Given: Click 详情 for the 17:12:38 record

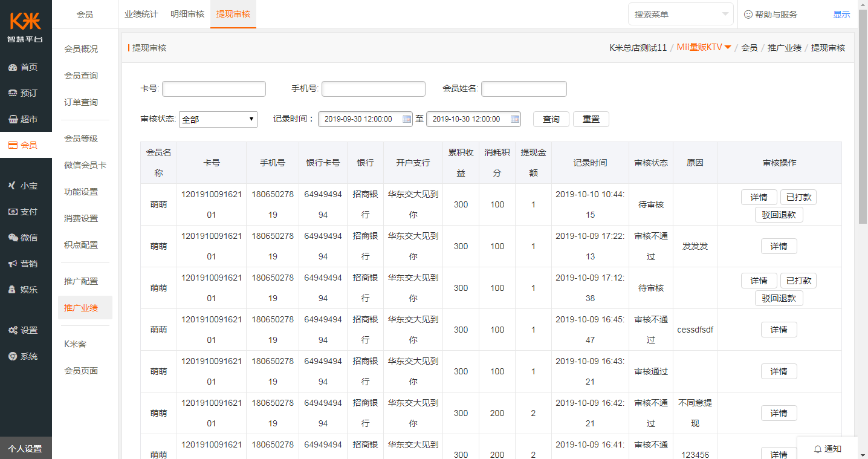Looking at the screenshot, I should click(759, 281).
